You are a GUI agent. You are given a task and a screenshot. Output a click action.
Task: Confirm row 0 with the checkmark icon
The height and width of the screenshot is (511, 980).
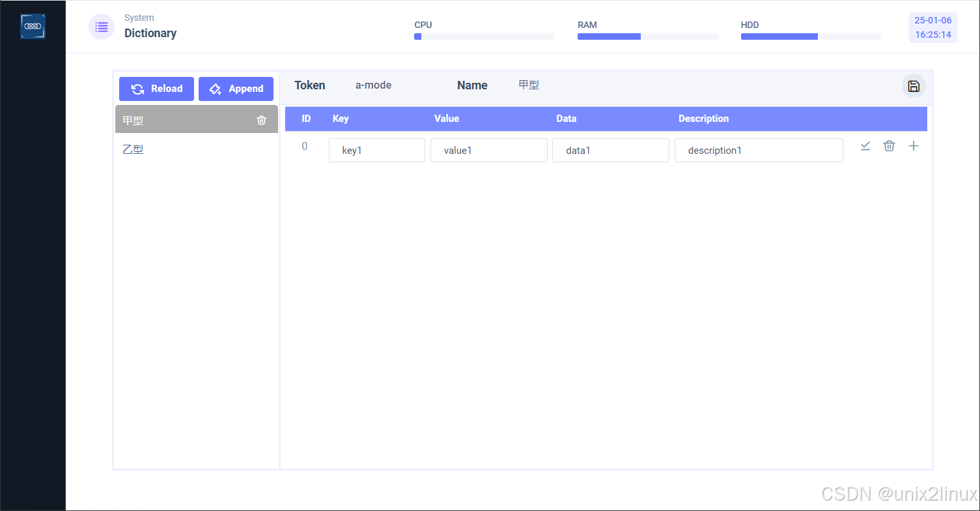coord(865,146)
